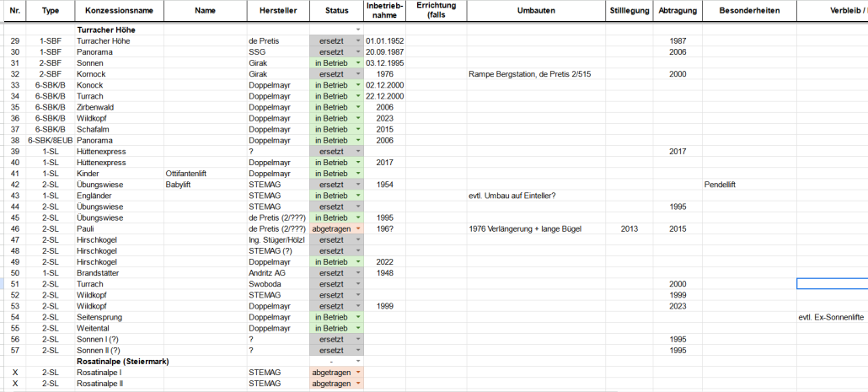The width and height of the screenshot is (868, 392).
Task: Select the evtl. Ex-Sonnenlifte cell
Action: 832,317
